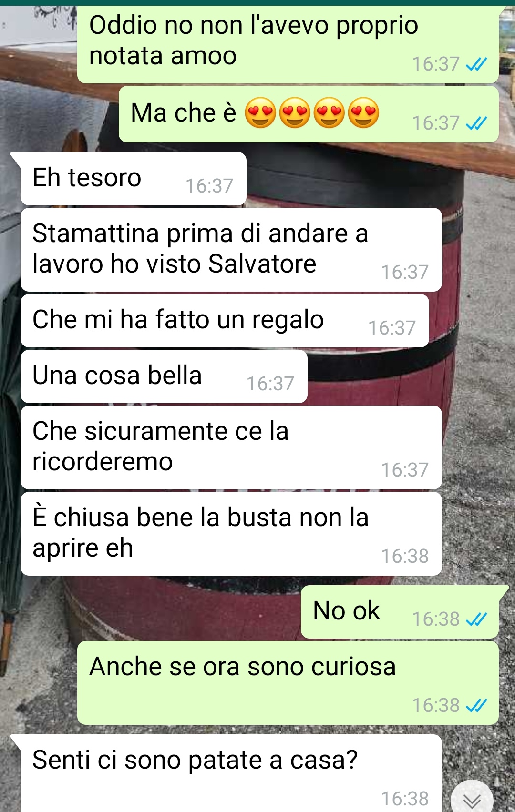Select the 'Stamattina prima di andare a lavoro' message
Viewport: 515px width, 812px height.
[x=231, y=250]
